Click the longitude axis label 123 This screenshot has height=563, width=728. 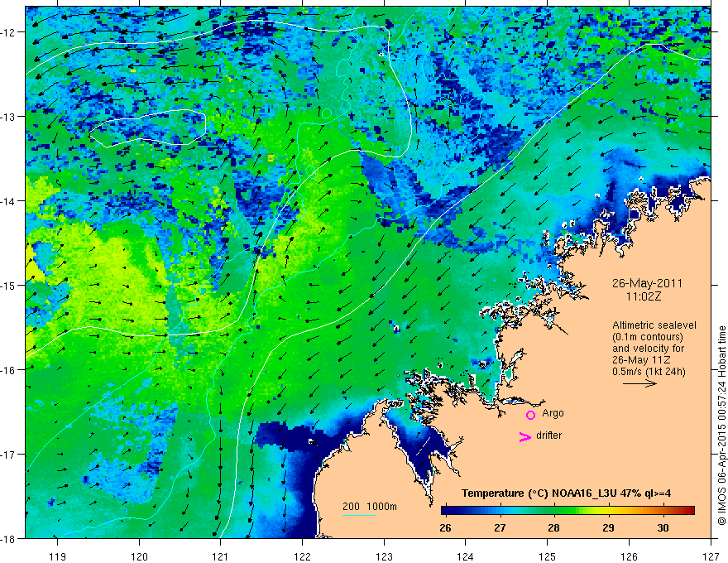point(384,556)
